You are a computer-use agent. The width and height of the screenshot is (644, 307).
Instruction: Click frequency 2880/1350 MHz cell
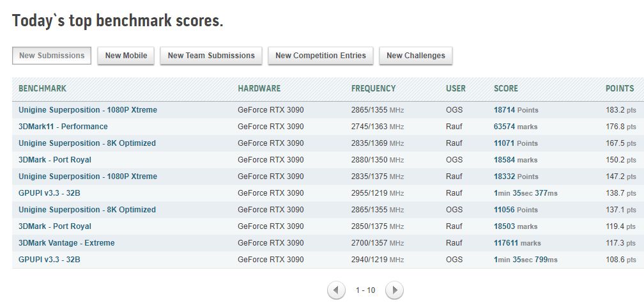[378, 160]
